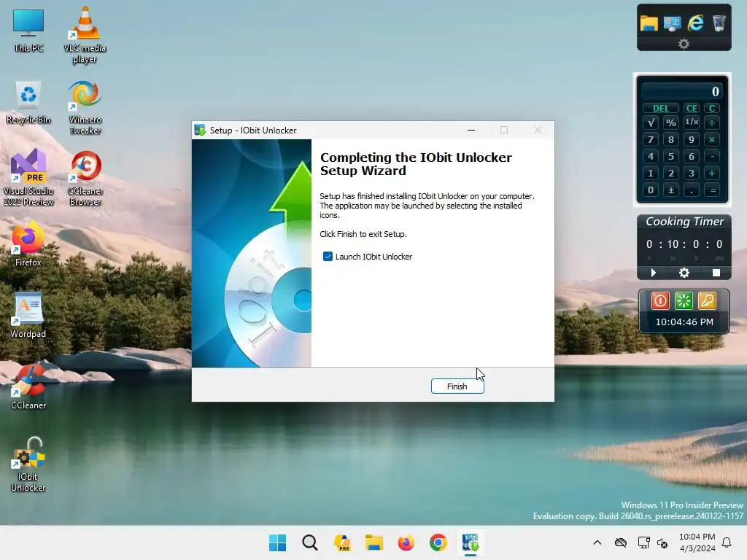Minimize the IObit Unlocker Setup window

click(471, 130)
